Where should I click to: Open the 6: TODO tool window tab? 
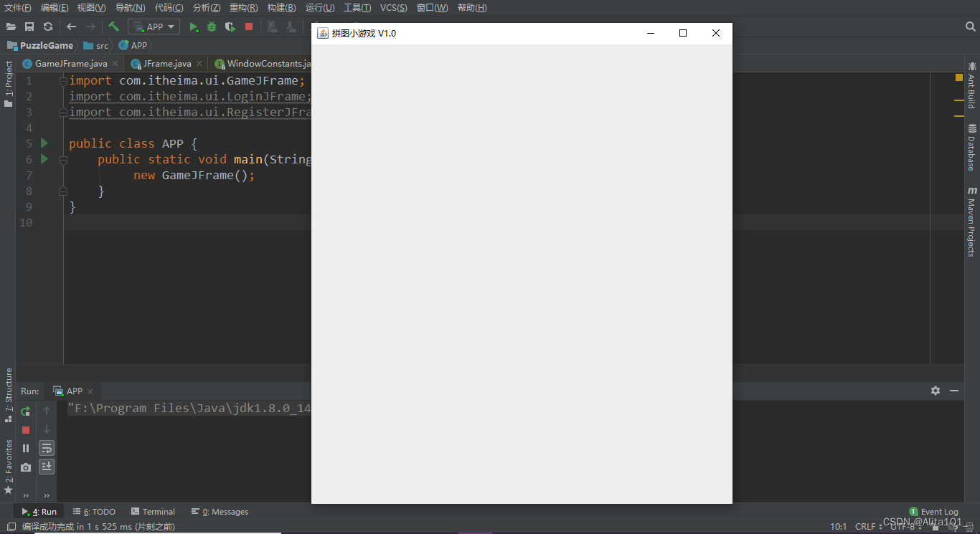(x=94, y=512)
